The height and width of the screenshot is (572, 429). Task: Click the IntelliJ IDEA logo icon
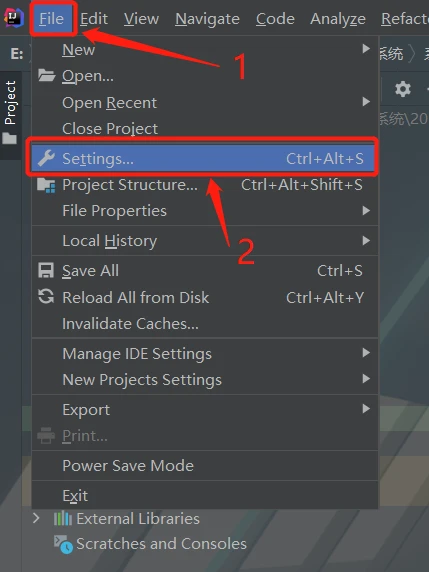tap(14, 18)
